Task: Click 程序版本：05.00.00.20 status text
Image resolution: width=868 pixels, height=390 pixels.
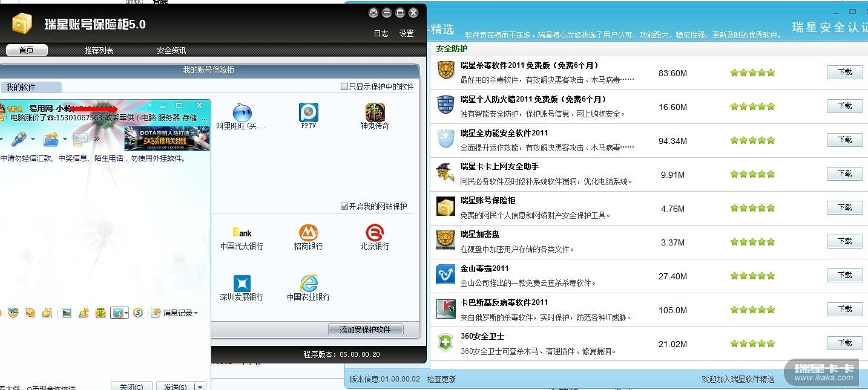Action: tap(341, 354)
